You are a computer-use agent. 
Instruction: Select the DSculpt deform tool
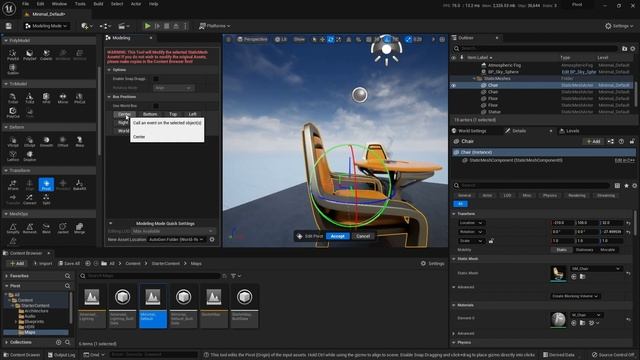[29, 141]
